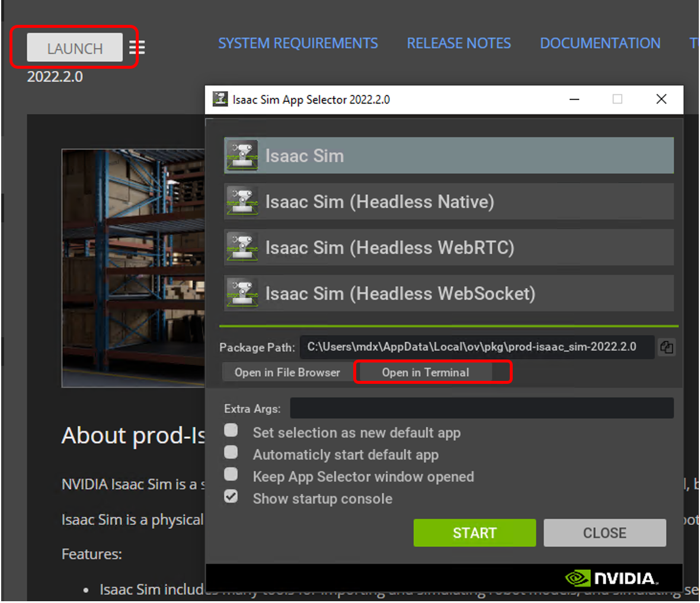700x603 pixels.
Task: Select Isaac Sim (Headless WebSocket)
Action: coord(449,293)
